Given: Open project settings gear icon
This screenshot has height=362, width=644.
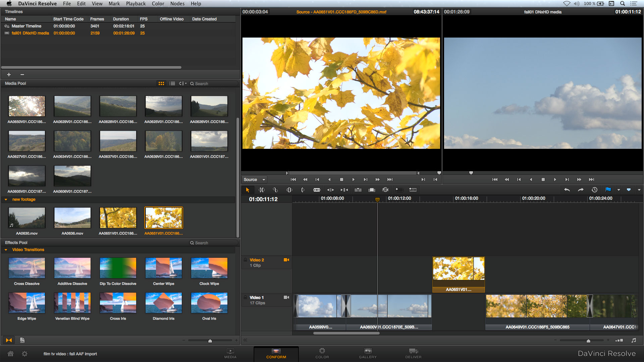Looking at the screenshot, I should point(24,354).
